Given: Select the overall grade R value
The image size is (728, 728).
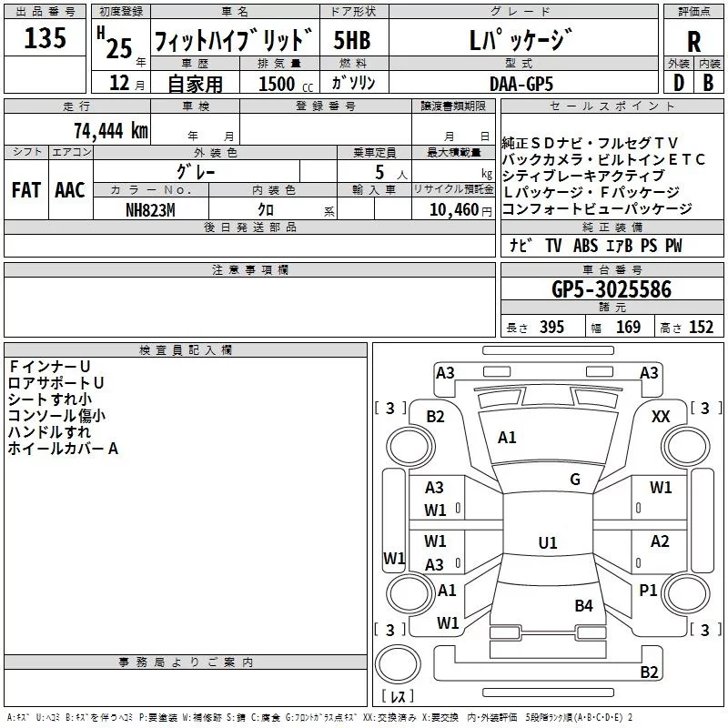Looking at the screenshot, I should tap(693, 41).
